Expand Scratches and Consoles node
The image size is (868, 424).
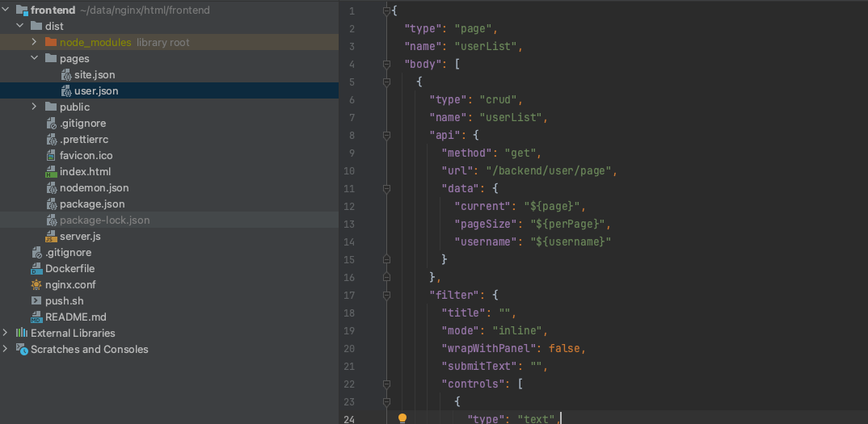coord(6,349)
